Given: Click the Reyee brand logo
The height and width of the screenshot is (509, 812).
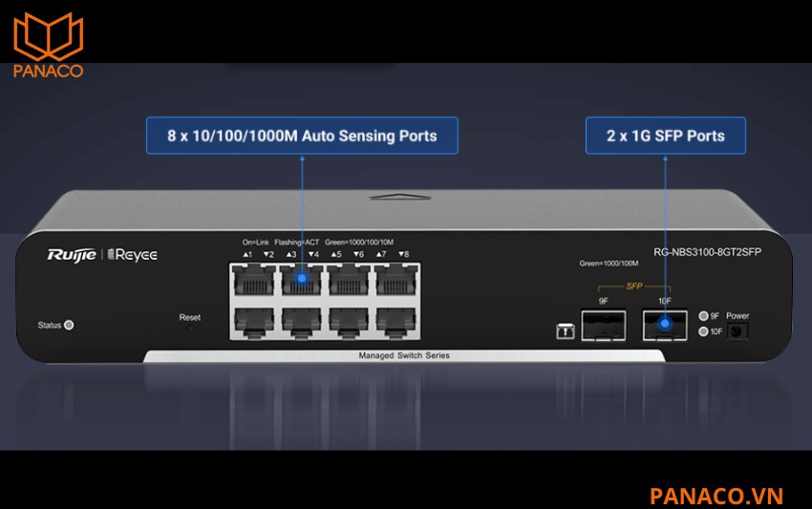Looking at the screenshot, I should click(x=132, y=255).
